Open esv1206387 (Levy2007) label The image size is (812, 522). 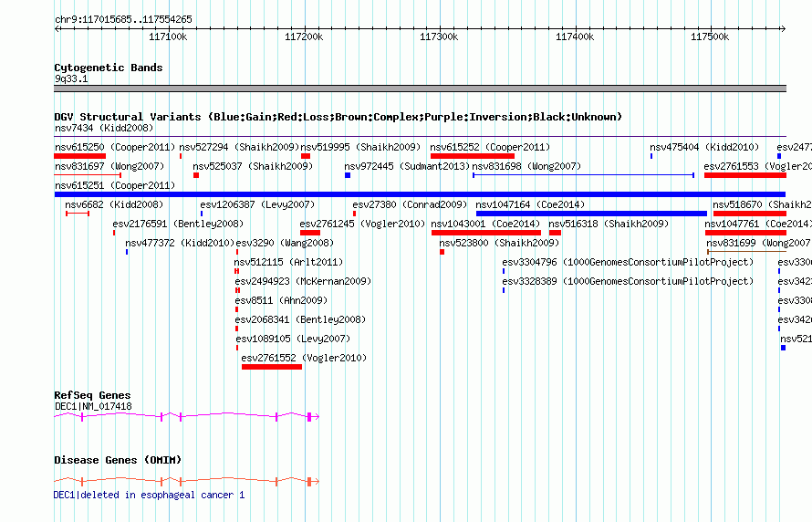pos(257,204)
